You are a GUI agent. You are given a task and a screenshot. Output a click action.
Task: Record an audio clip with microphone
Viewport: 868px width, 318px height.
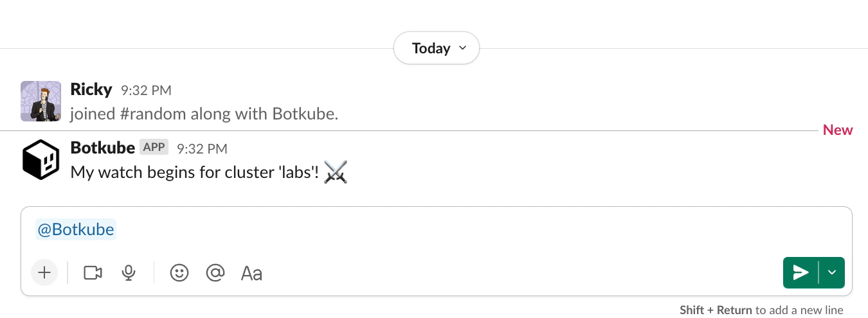[x=129, y=273]
